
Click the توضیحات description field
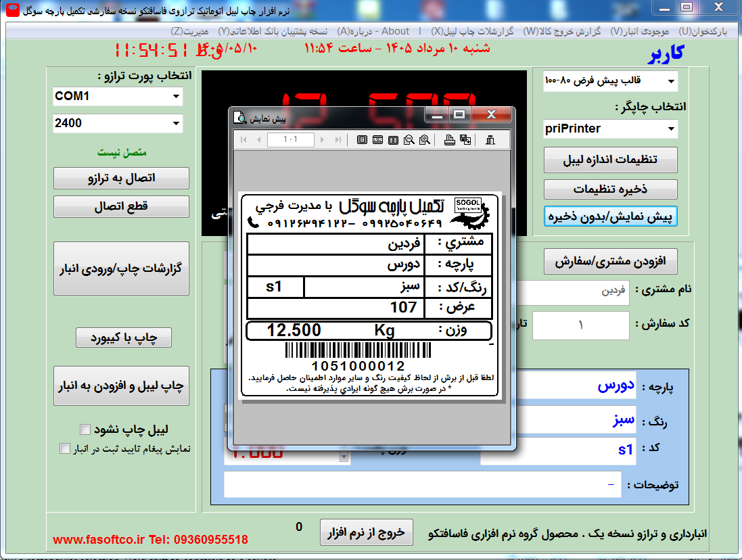click(x=422, y=484)
